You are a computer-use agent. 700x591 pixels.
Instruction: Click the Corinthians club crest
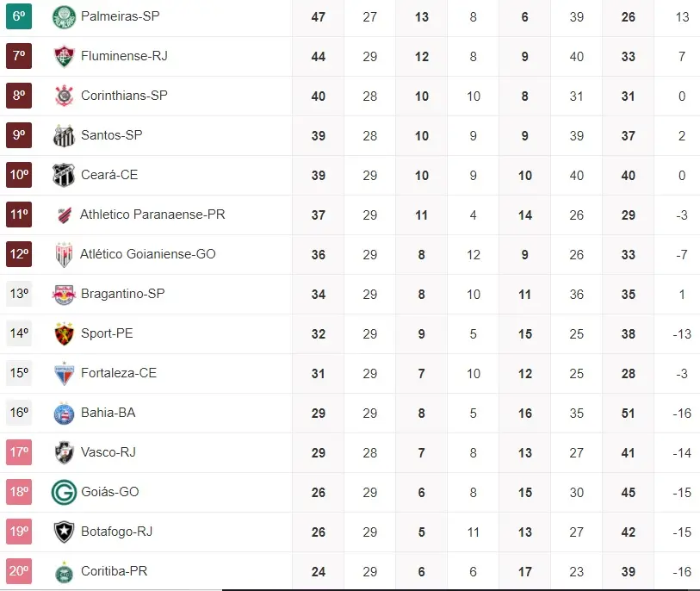click(64, 96)
